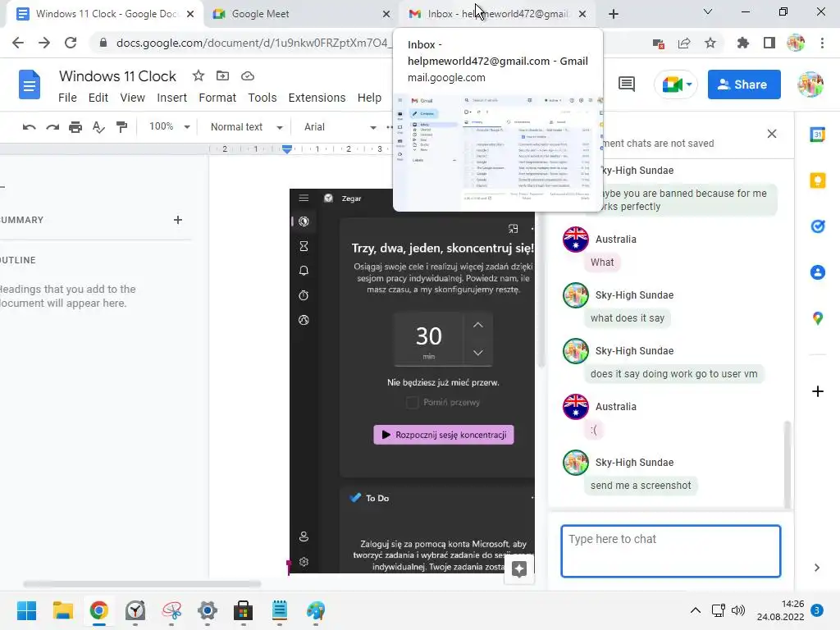840x630 pixels.
Task: Click the blue Share button
Action: pyautogui.click(x=743, y=84)
